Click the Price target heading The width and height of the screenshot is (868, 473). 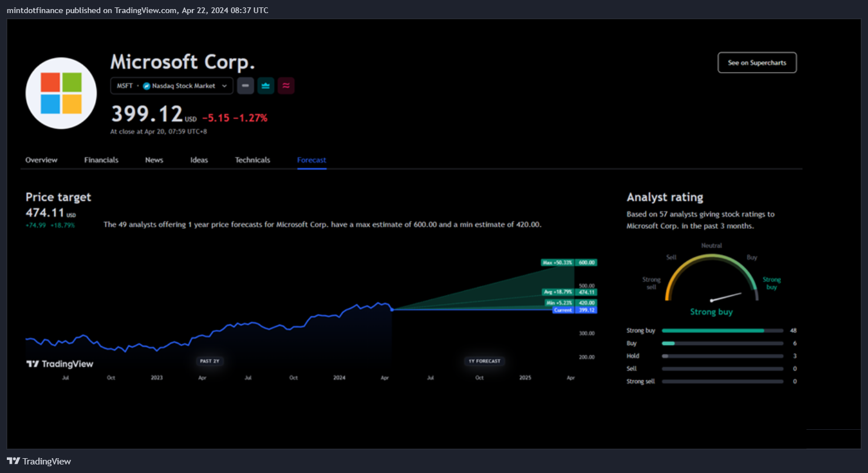[58, 197]
